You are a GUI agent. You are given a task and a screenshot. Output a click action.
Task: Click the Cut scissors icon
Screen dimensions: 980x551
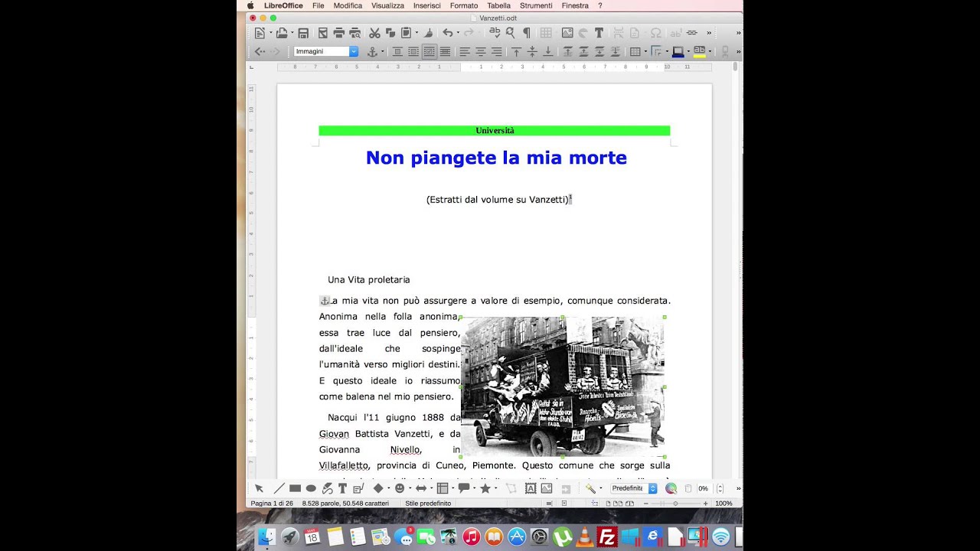[374, 33]
